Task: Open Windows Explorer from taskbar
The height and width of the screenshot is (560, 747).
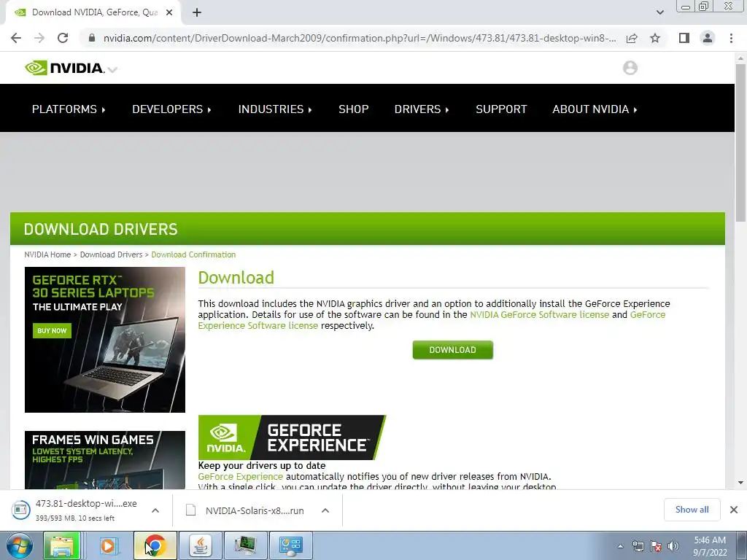Action: (61, 545)
